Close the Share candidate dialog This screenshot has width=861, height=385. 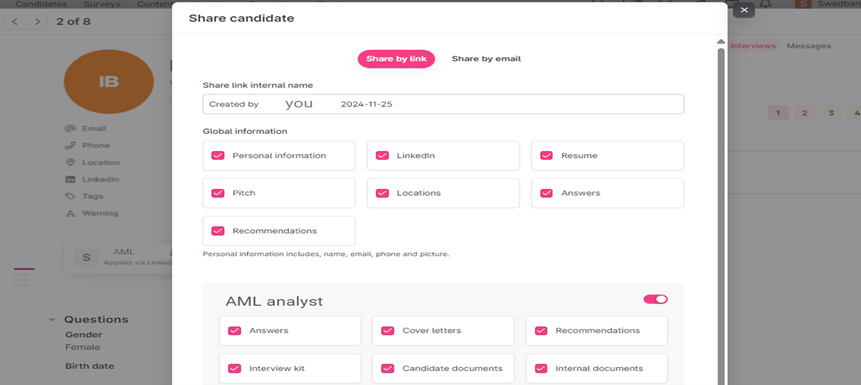pos(744,10)
